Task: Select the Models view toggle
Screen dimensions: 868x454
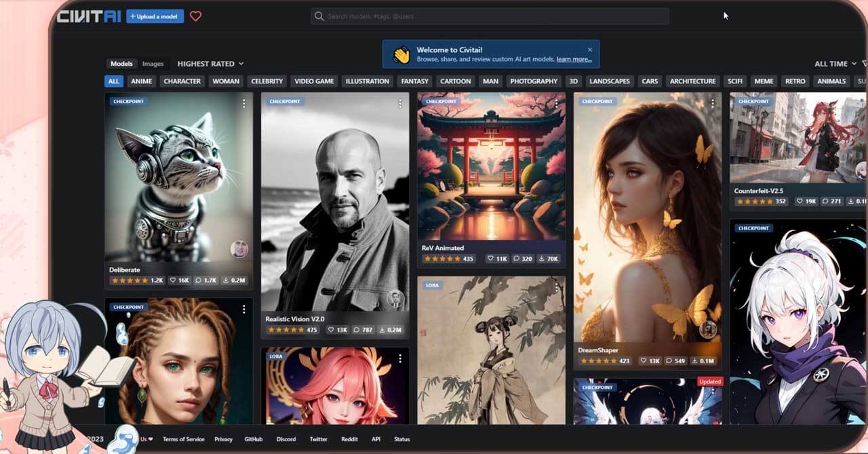Action: 121,64
